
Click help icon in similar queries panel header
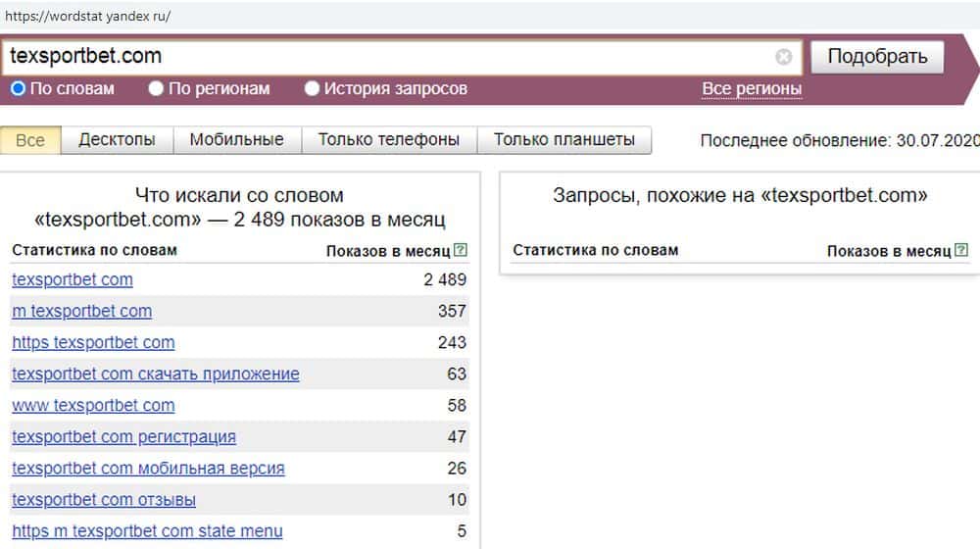pyautogui.click(x=962, y=251)
